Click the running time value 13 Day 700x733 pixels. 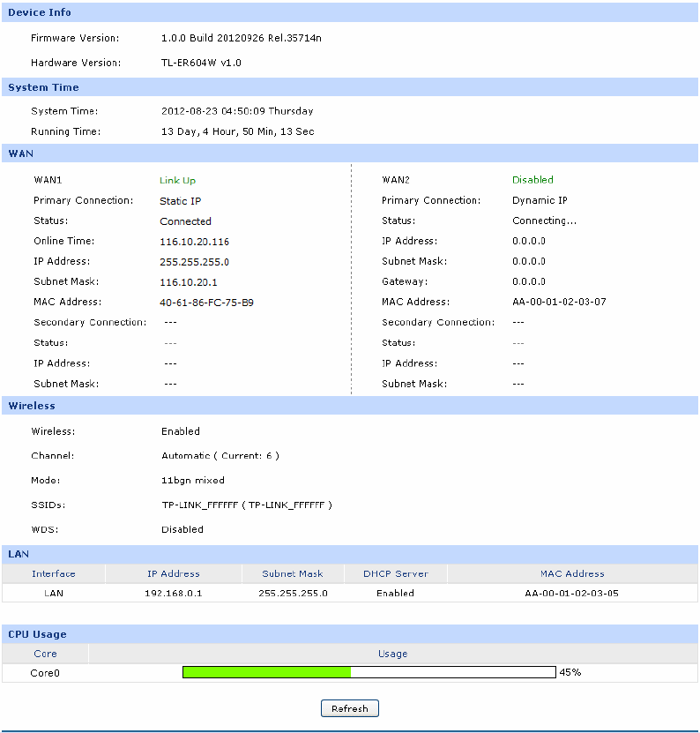click(x=237, y=131)
